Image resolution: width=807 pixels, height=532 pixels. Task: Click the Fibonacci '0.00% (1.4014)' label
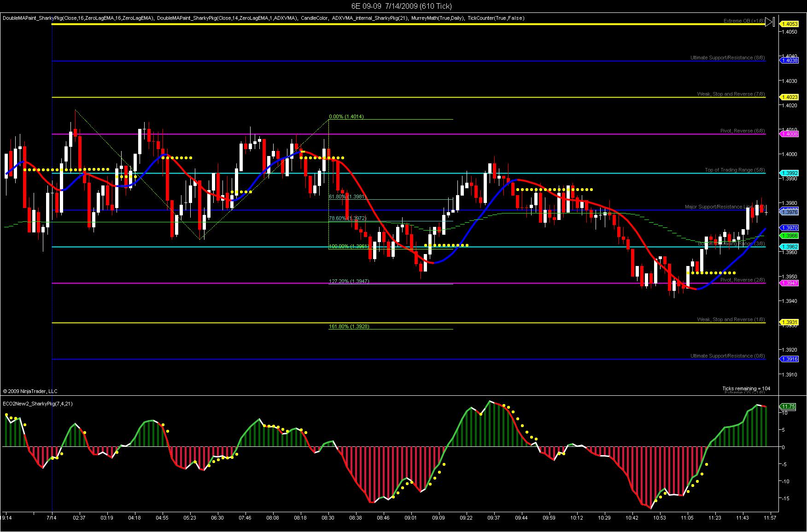(x=346, y=116)
